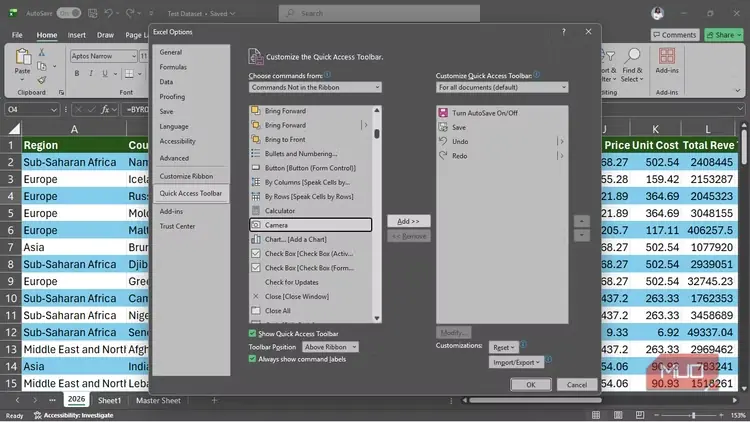Click the commands list scrollbar thumb
The width and height of the screenshot is (750, 422).
(377, 134)
